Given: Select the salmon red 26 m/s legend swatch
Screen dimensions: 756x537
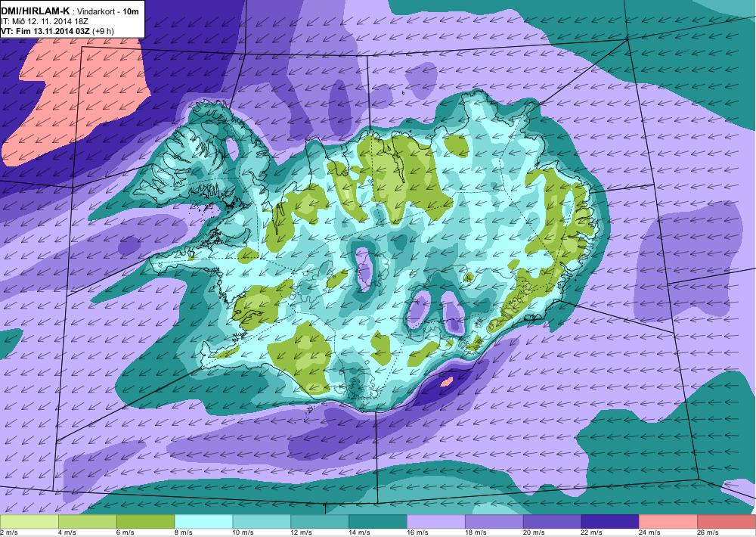Looking at the screenshot, I should coord(727,522).
